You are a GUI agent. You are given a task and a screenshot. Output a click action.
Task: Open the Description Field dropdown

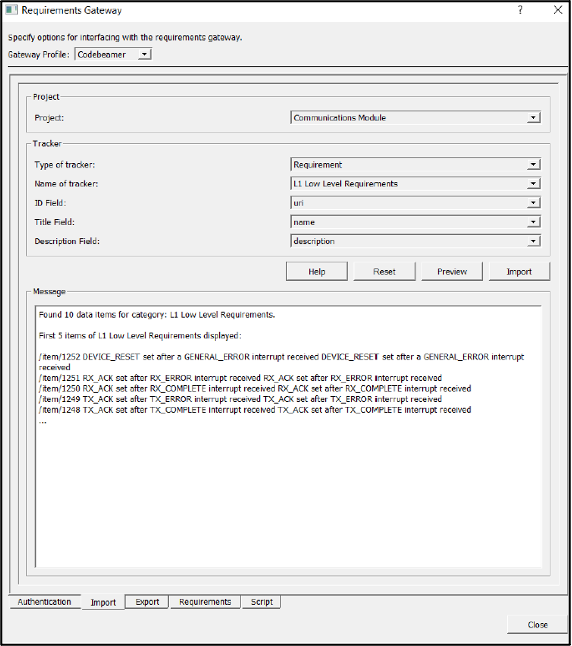point(415,241)
